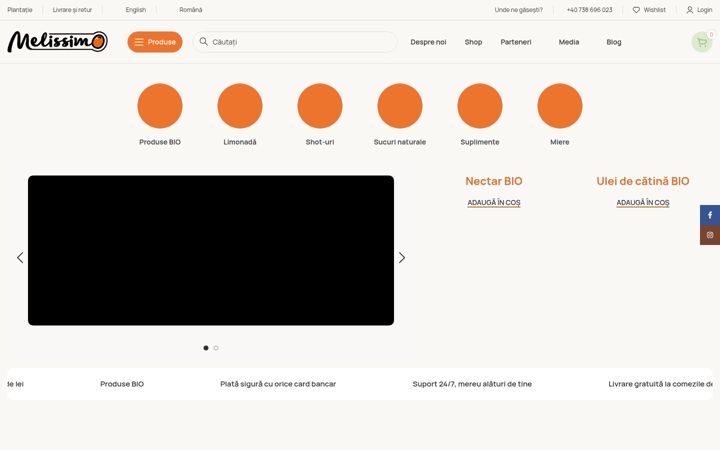Select the second slider pagination dot

(x=216, y=348)
